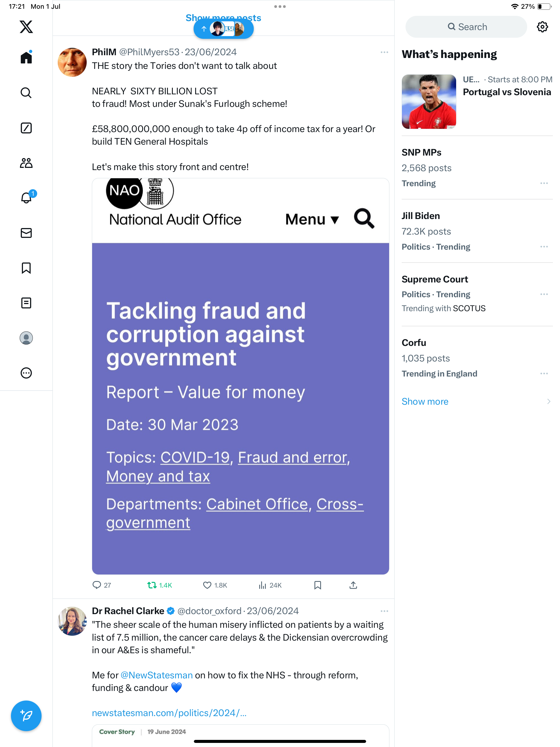Open the Grok icon in sidebar
The height and width of the screenshot is (747, 560).
[x=26, y=128]
